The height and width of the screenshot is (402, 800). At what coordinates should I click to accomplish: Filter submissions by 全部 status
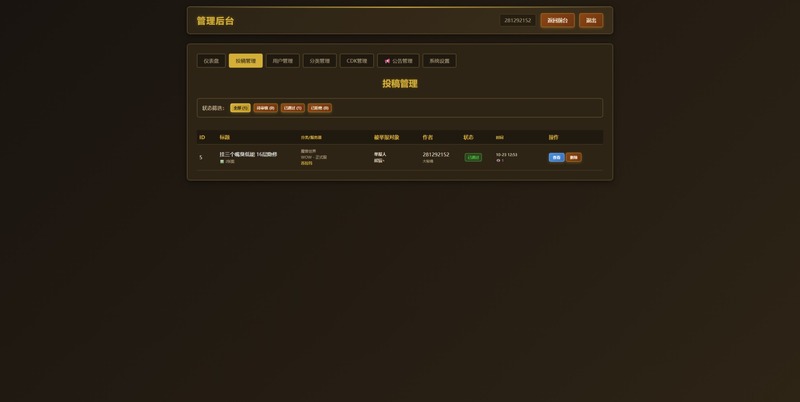(240, 108)
